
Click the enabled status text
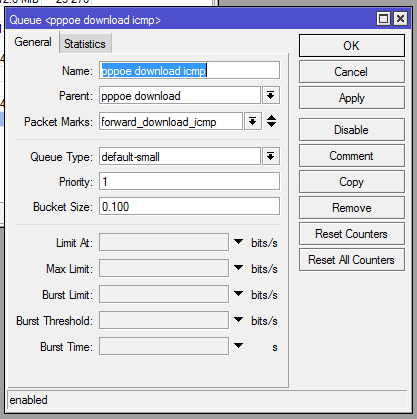click(29, 400)
